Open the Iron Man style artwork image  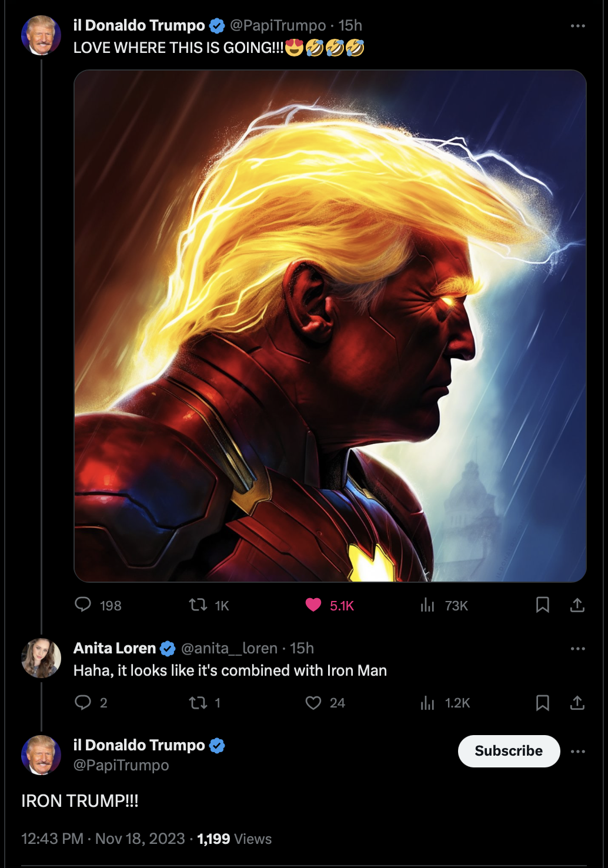(x=330, y=326)
